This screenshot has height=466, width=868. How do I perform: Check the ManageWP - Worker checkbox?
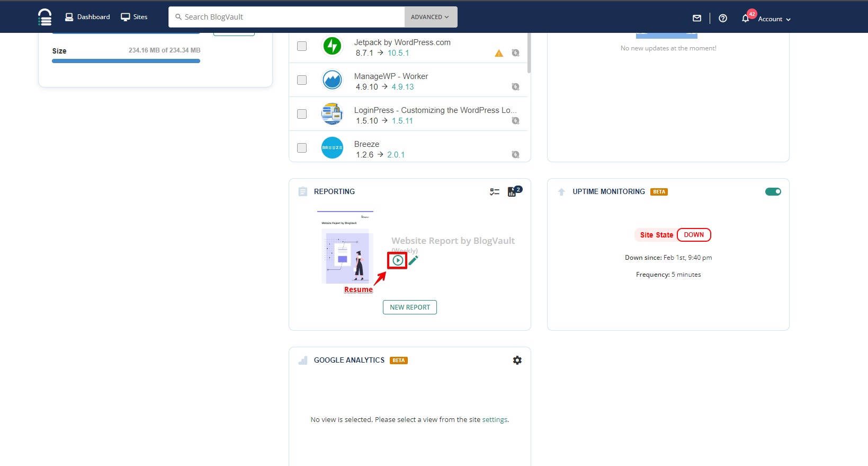(x=302, y=80)
